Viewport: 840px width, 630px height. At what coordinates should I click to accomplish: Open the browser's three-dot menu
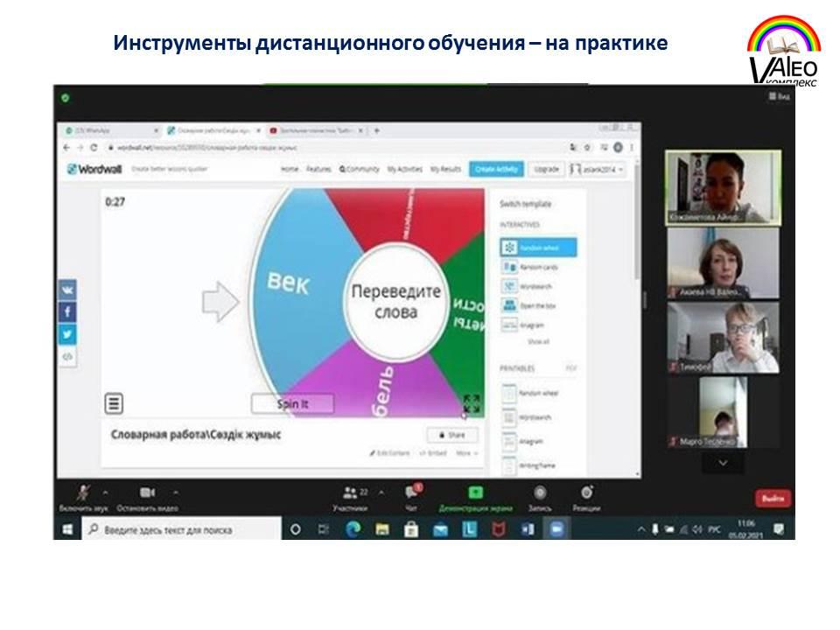pos(632,147)
